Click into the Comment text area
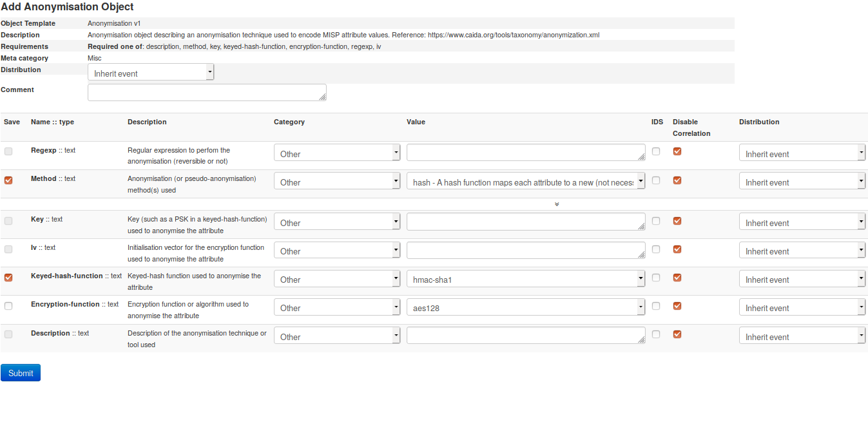This screenshot has height=438, width=868. (x=206, y=92)
